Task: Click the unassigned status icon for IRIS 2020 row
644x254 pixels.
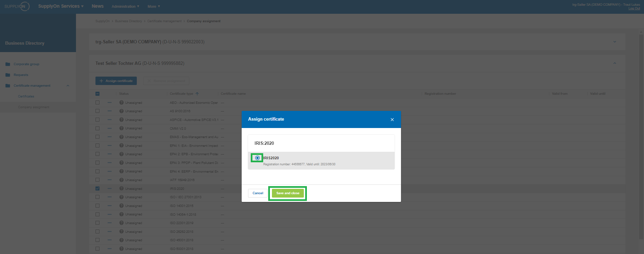Action: point(121,188)
